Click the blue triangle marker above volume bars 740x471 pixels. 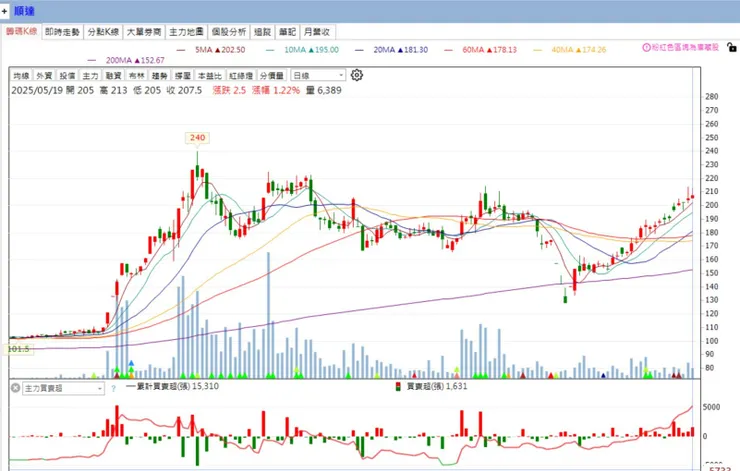click(131, 363)
